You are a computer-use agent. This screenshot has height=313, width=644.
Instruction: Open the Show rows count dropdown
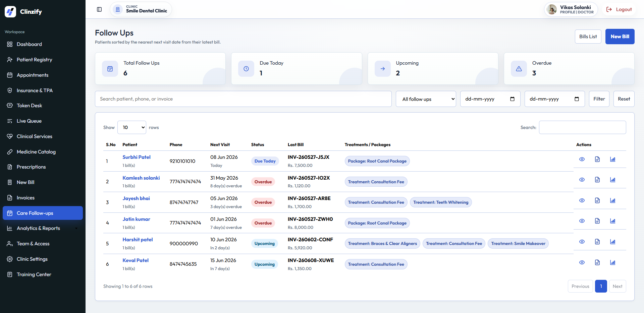point(132,127)
